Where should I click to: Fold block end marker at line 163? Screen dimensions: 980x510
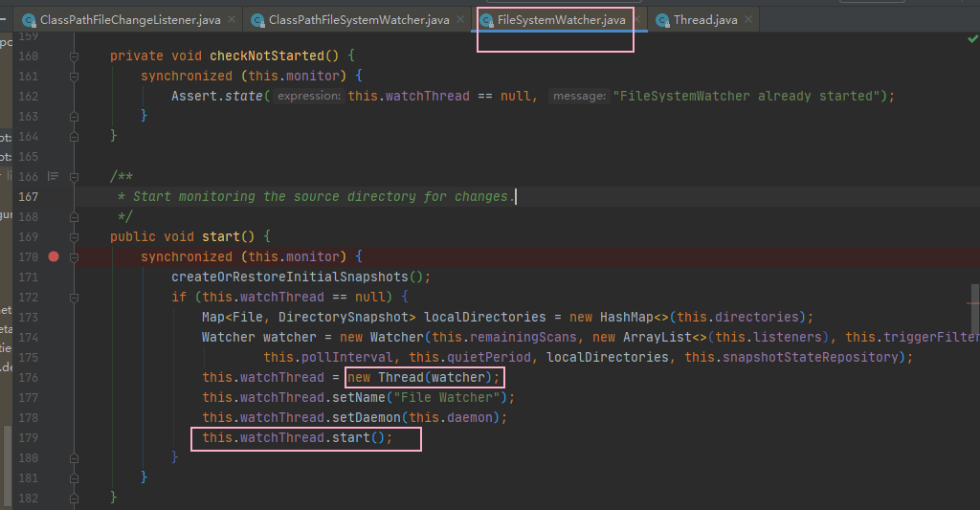(x=75, y=116)
